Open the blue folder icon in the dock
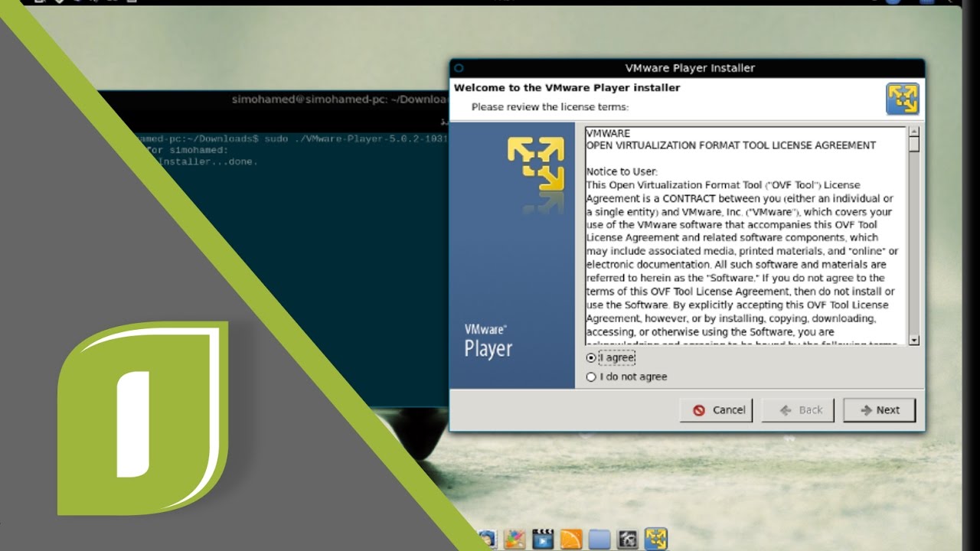 coord(599,539)
